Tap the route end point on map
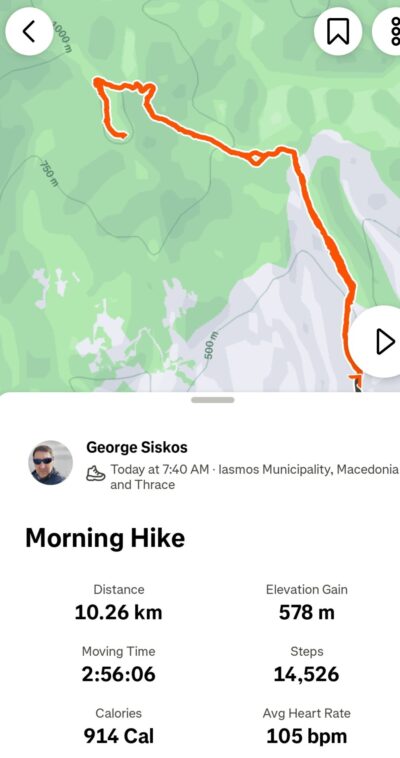 (122, 136)
